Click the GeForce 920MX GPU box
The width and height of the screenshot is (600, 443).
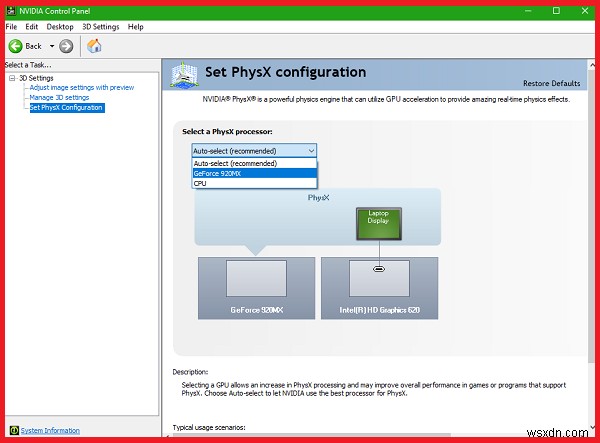[x=256, y=288]
